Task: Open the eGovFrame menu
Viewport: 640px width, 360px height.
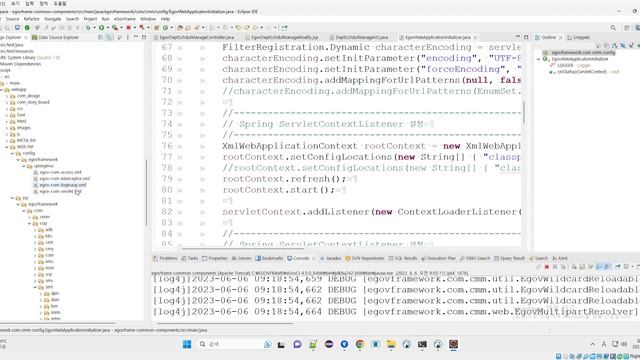Action: 124,19
